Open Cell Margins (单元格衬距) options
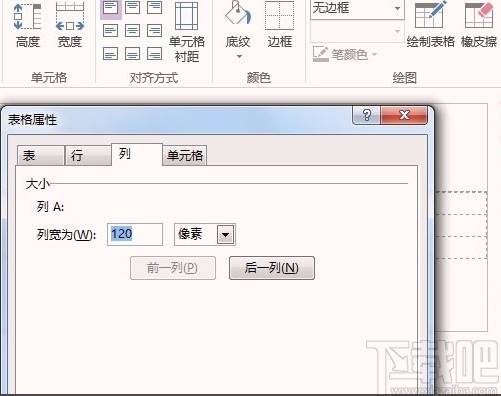Image resolution: width=501 pixels, height=396 pixels. point(187,32)
